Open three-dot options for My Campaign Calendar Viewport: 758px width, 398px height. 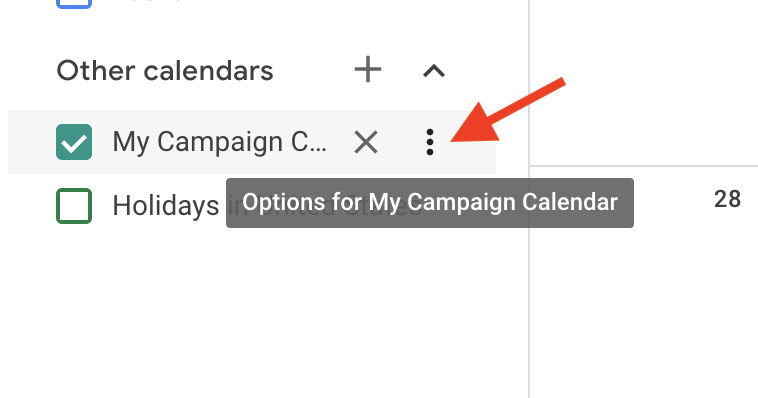pos(430,142)
